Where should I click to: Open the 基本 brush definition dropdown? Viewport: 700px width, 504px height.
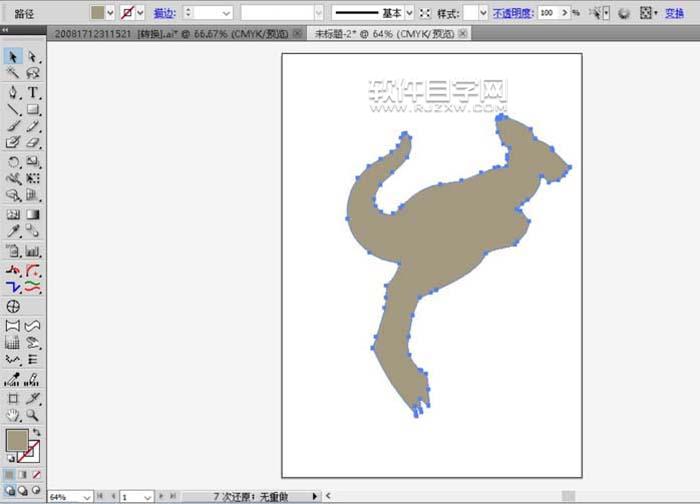(x=409, y=13)
